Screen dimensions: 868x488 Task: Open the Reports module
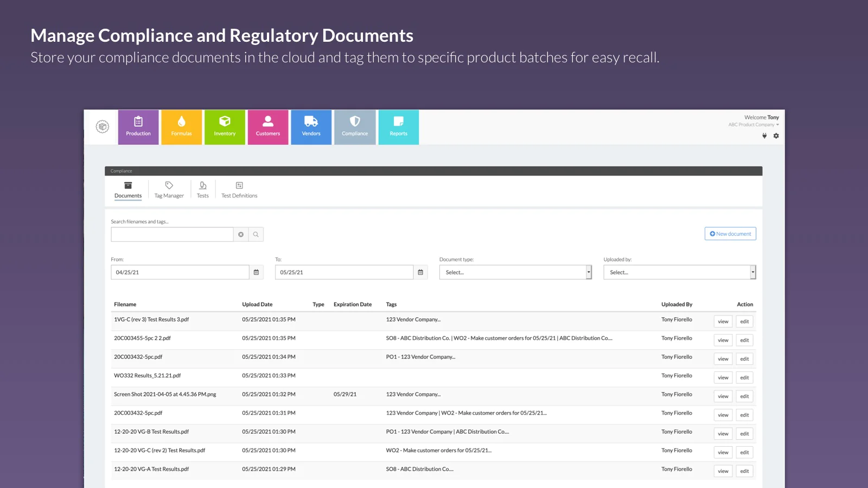click(x=399, y=127)
